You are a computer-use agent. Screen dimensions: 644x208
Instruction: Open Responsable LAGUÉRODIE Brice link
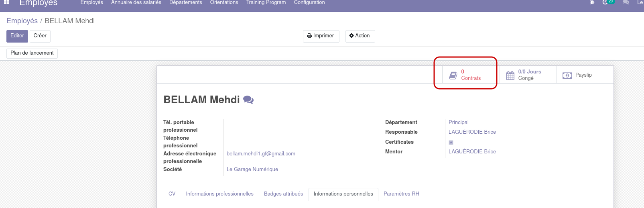(x=472, y=132)
